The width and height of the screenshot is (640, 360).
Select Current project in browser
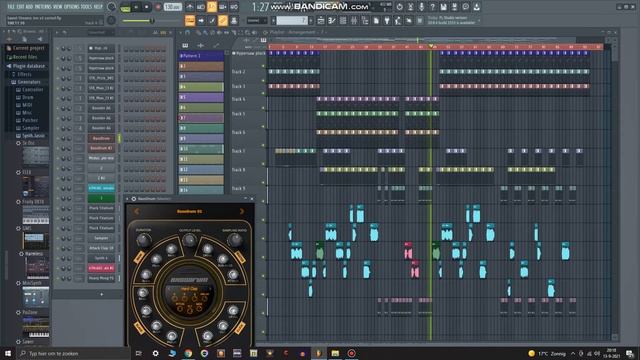28,48
